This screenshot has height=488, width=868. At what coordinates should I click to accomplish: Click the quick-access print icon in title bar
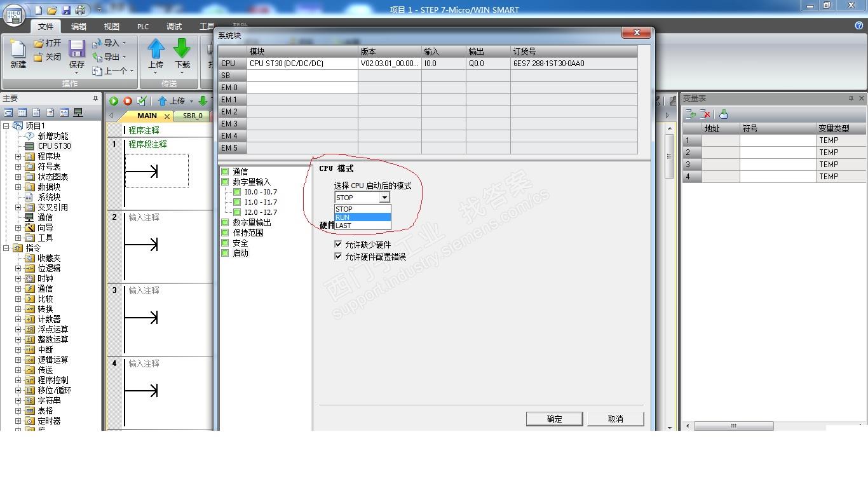point(80,10)
